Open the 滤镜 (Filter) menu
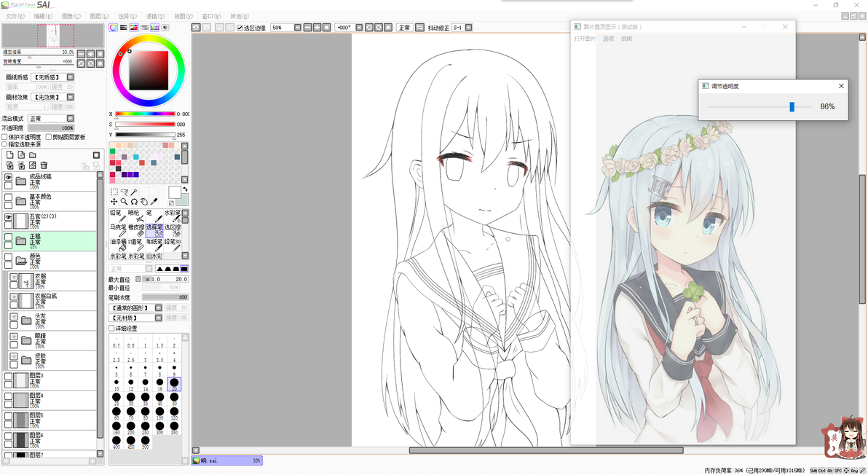This screenshot has height=475, width=868. coord(155,16)
